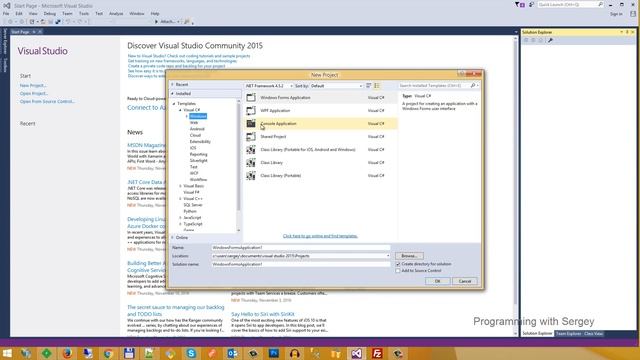The image size is (640, 360).
Task: Open Outlook from the taskbar
Action: tap(232, 353)
